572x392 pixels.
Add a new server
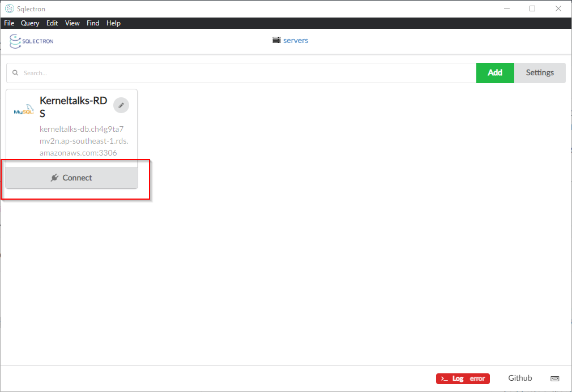tap(495, 73)
